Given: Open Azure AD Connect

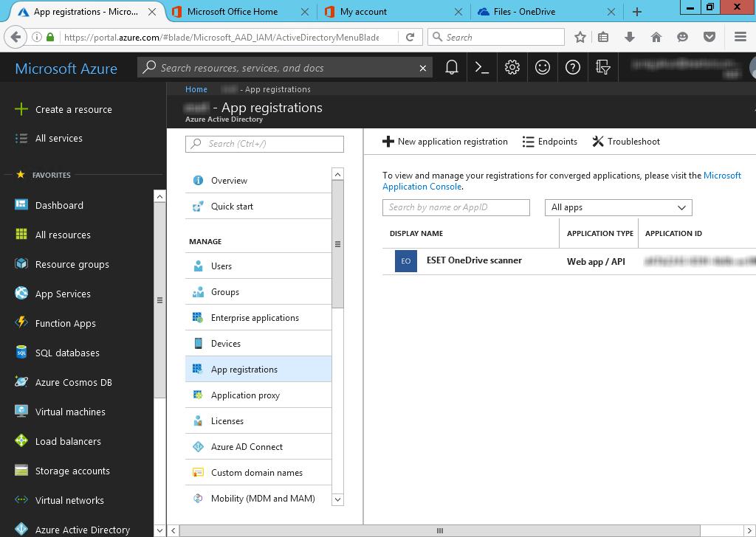Looking at the screenshot, I should coord(258,446).
